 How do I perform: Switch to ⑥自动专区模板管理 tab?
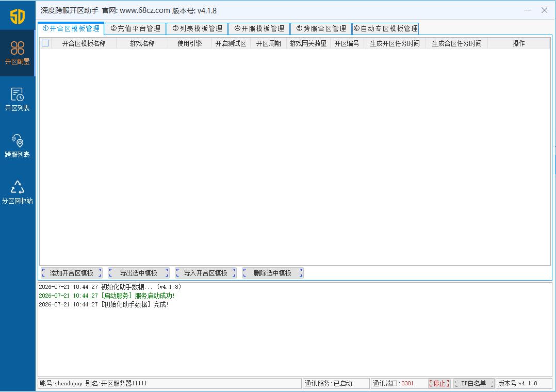pos(385,29)
